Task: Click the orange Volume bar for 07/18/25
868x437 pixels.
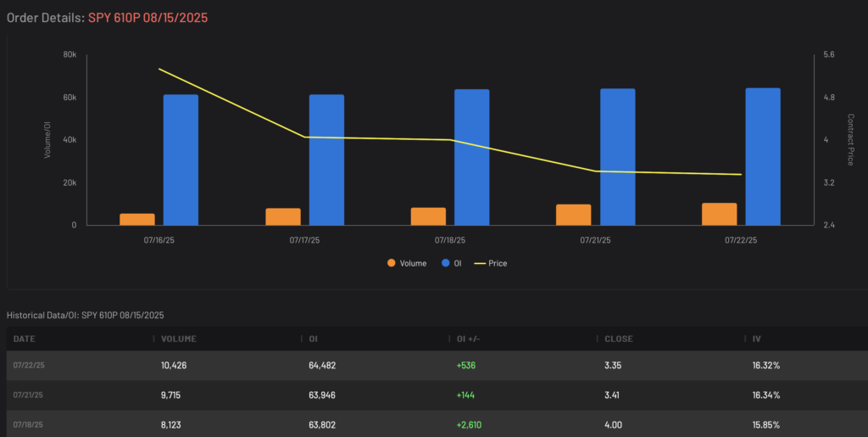Action: (x=428, y=216)
